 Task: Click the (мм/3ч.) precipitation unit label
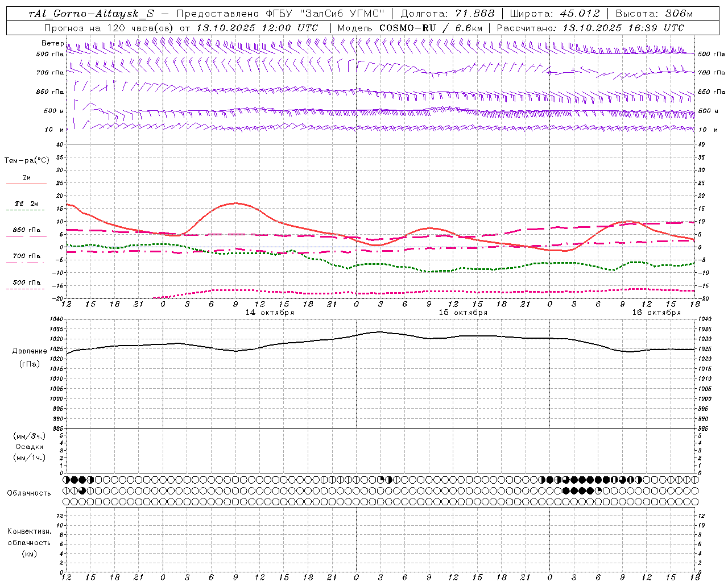coord(30,436)
